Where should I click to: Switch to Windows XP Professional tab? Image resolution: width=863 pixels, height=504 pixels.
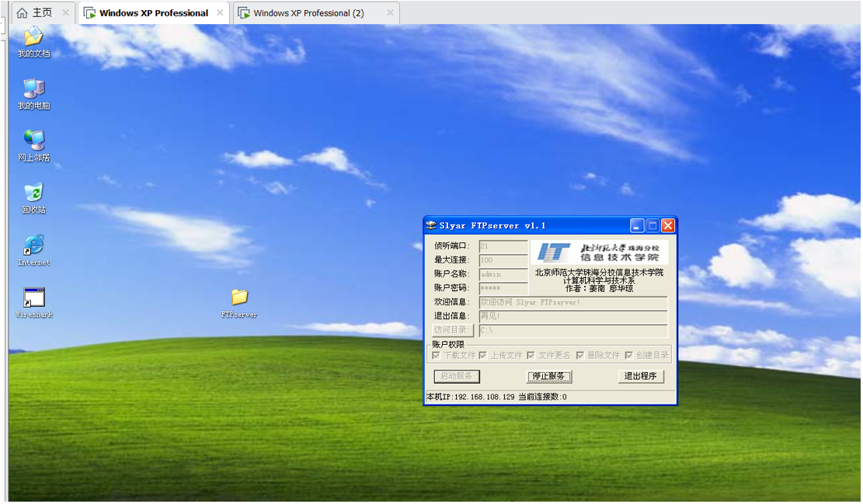click(154, 12)
